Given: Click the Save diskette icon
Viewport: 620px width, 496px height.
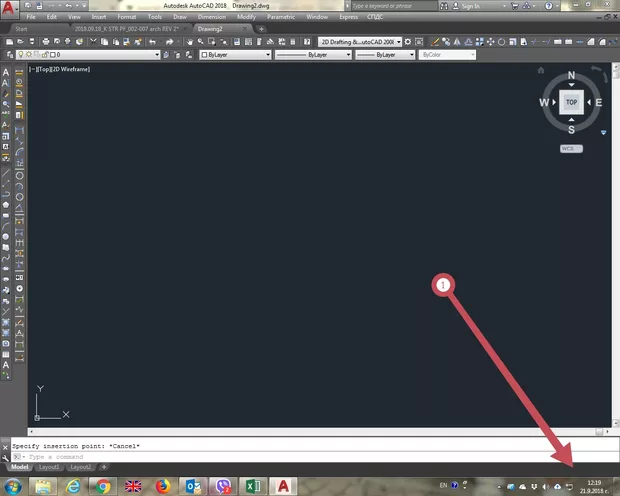Looking at the screenshot, I should point(32,42).
